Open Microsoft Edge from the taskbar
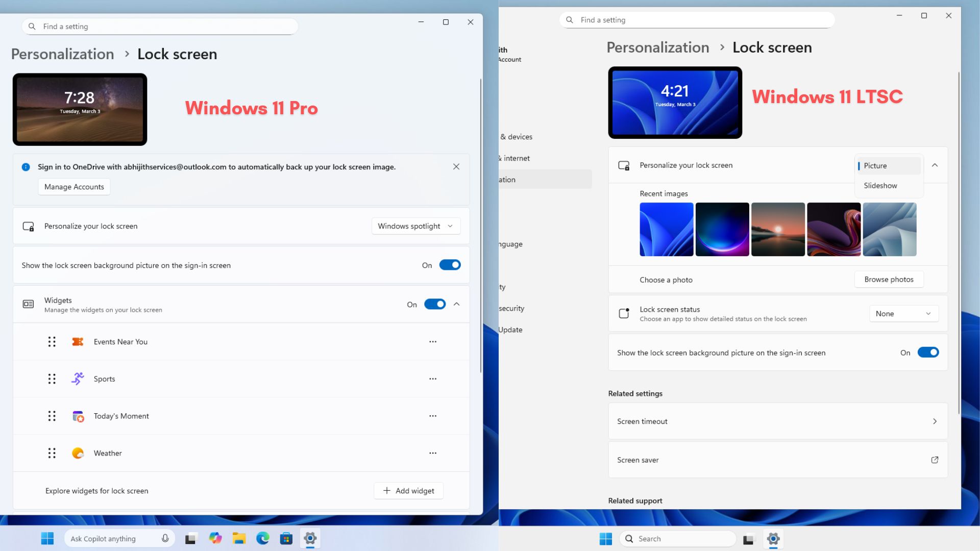 (262, 538)
